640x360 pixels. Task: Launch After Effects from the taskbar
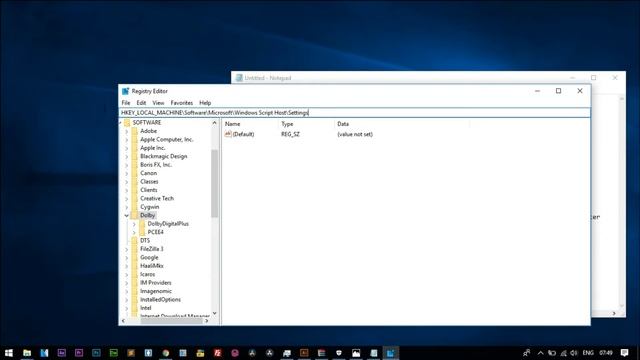click(62, 353)
